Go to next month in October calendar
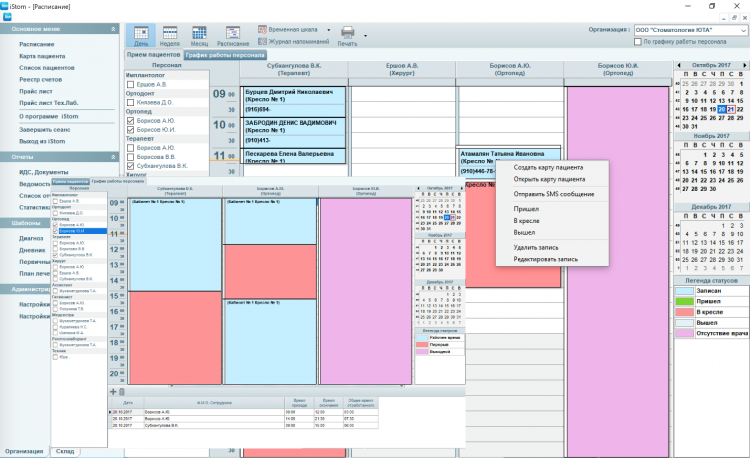Viewport: 750px width, 458px height. point(745,65)
